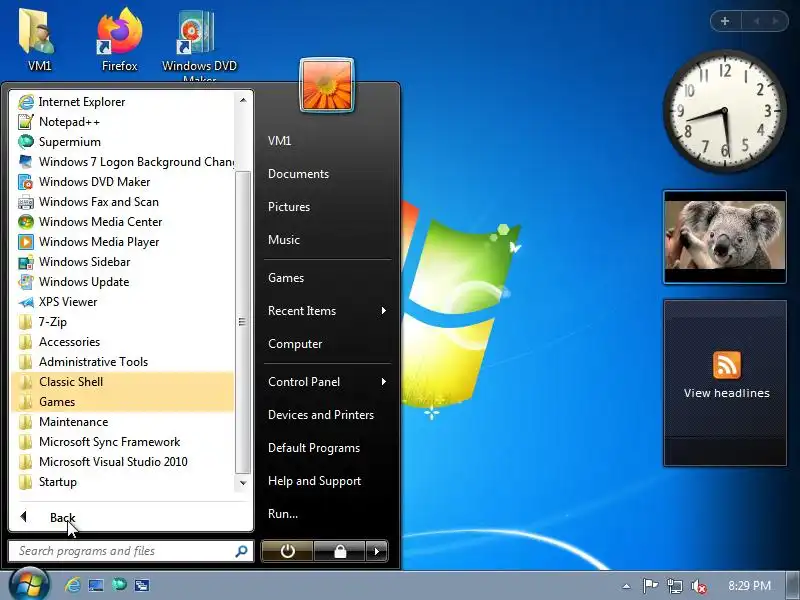800x600 pixels.
Task: Click the power Shut down button
Action: [288, 551]
